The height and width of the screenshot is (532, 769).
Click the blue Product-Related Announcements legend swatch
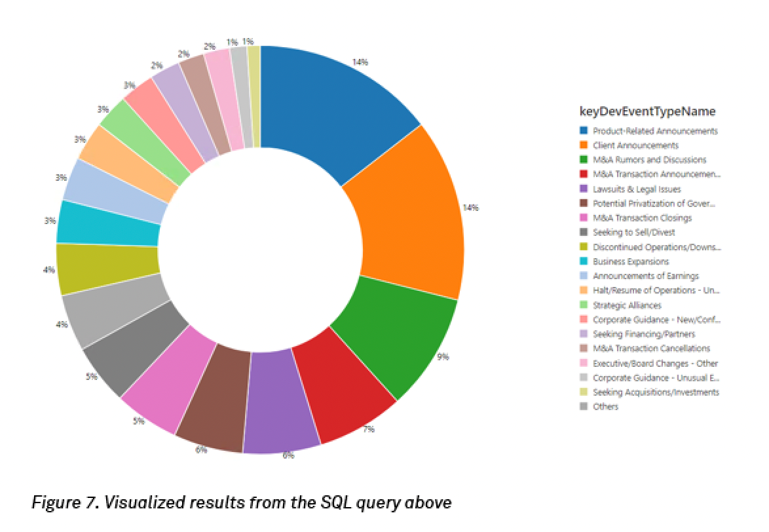click(584, 131)
